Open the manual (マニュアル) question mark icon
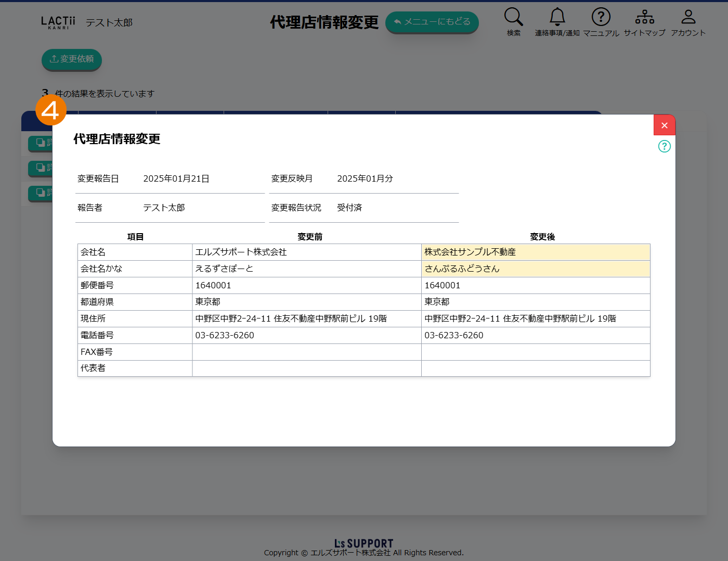The image size is (728, 561). (x=601, y=17)
